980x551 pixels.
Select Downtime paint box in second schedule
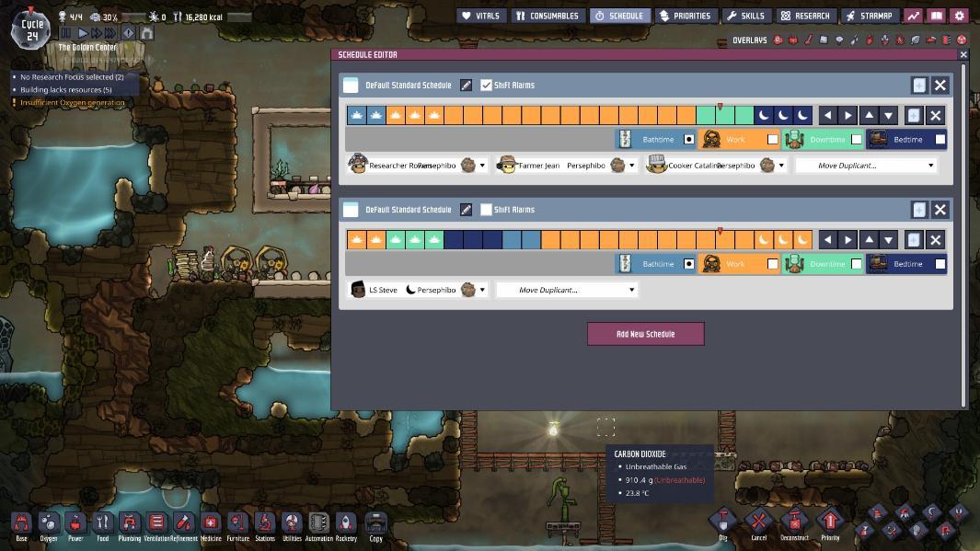pos(857,264)
